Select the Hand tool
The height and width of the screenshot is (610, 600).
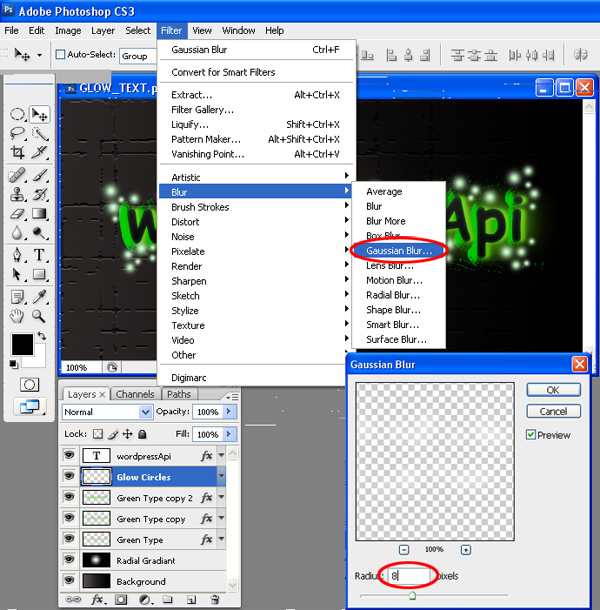tap(17, 316)
